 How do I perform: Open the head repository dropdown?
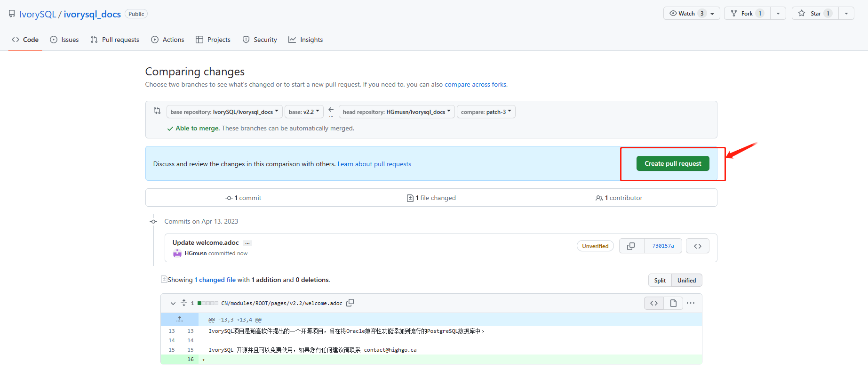point(397,112)
